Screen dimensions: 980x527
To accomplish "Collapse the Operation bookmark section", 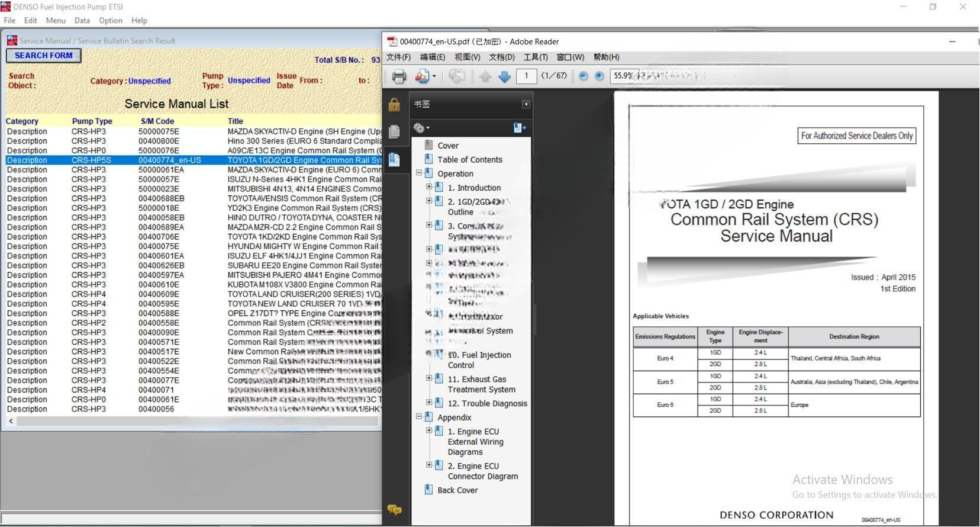I will point(419,173).
